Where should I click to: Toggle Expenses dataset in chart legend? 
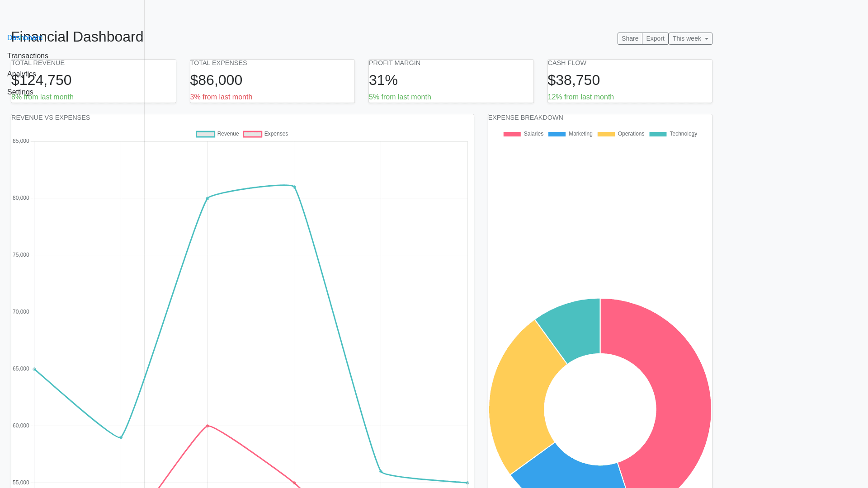pyautogui.click(x=265, y=134)
